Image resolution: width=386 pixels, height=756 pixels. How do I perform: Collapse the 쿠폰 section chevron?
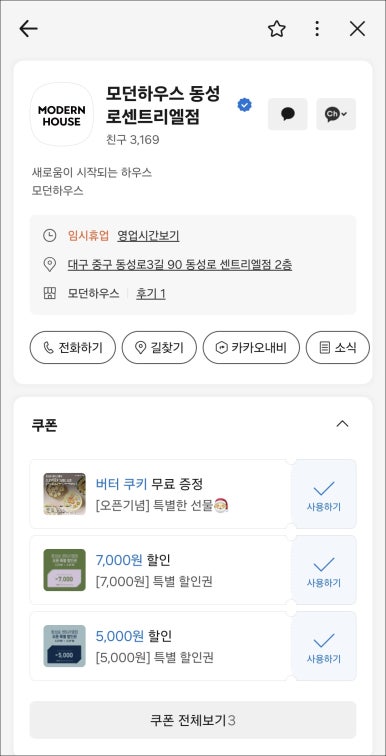342,424
